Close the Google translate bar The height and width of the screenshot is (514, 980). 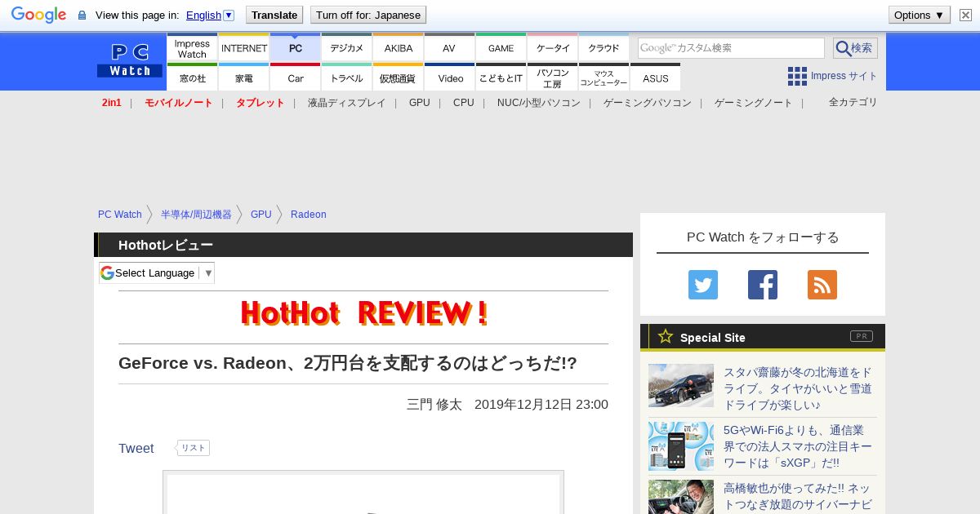[x=965, y=15]
